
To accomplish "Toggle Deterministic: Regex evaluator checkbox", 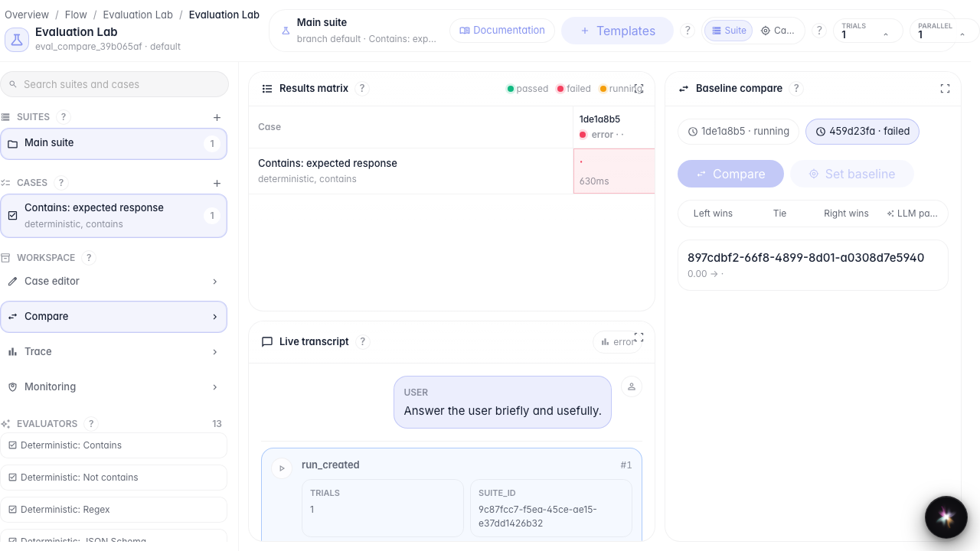I will 12,510.
